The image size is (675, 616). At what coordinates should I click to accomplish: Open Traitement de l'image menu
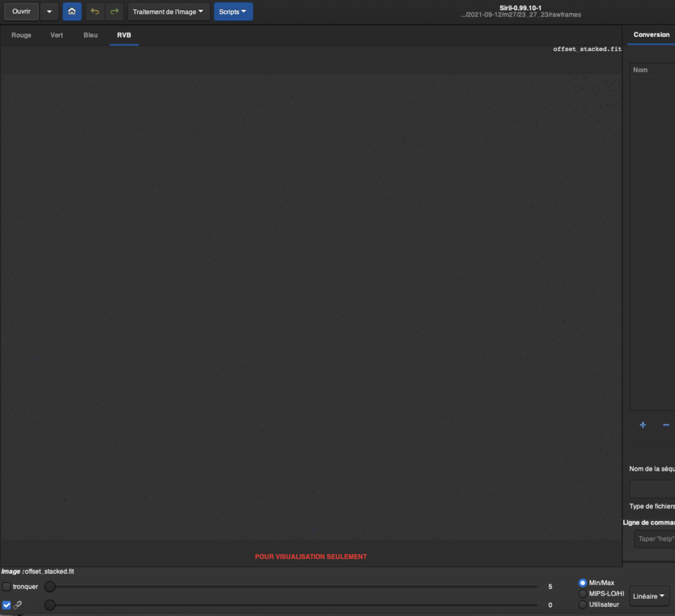(168, 12)
